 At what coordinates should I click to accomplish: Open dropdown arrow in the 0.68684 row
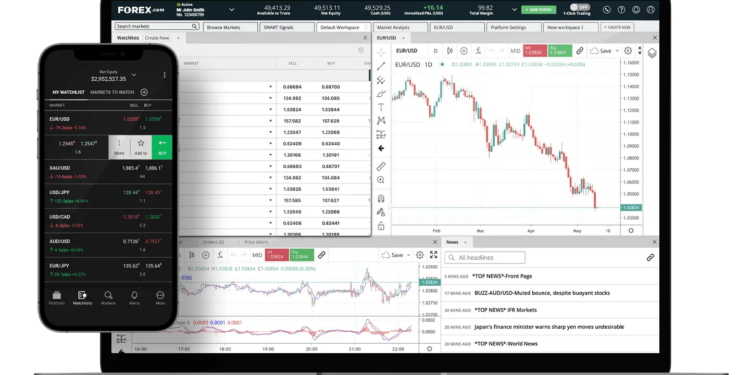(x=270, y=87)
